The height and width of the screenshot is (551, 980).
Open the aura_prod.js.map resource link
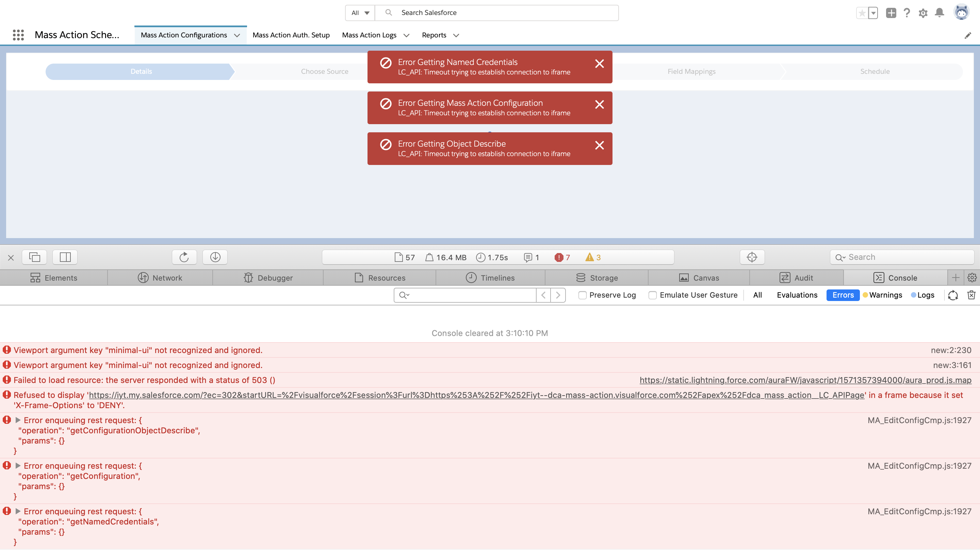[x=805, y=380]
